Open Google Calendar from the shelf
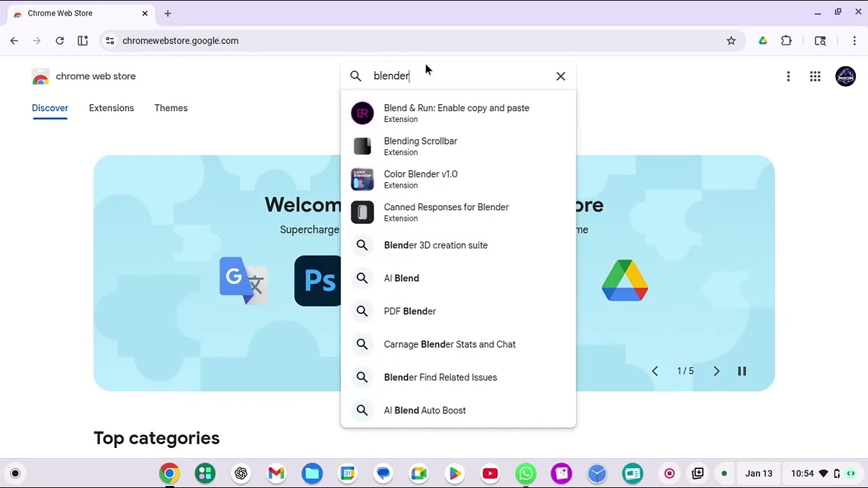This screenshot has height=488, width=868. point(348,473)
